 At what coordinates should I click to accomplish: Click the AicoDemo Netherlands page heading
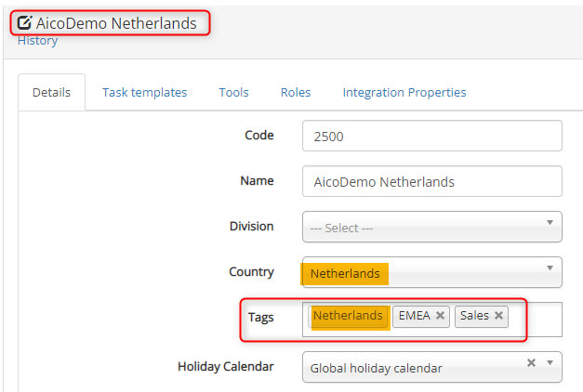coord(116,23)
